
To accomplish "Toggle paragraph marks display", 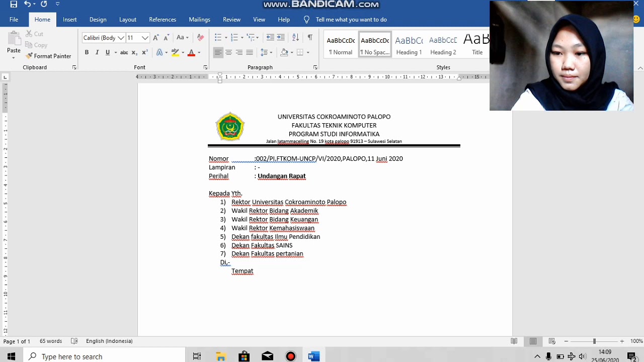I will pos(310,38).
